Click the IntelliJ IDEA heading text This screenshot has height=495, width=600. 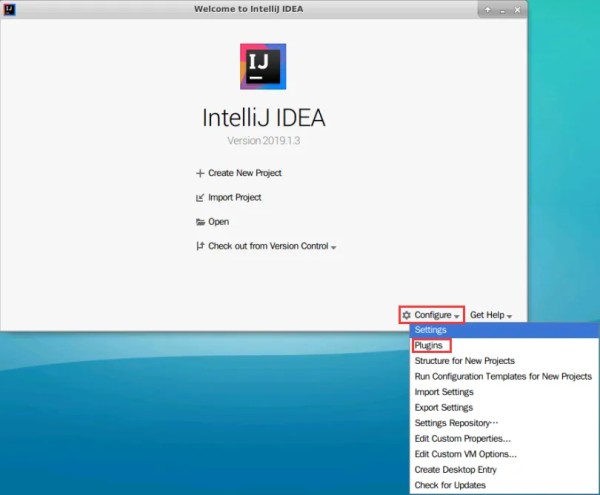(x=264, y=117)
